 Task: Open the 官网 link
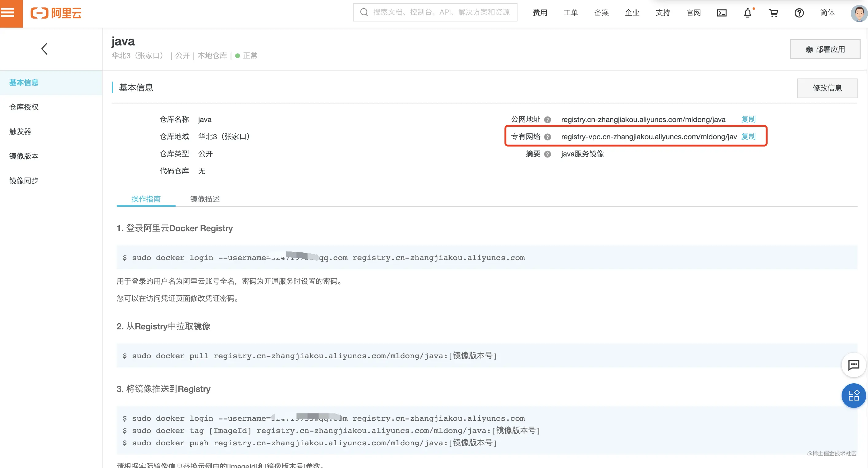693,13
